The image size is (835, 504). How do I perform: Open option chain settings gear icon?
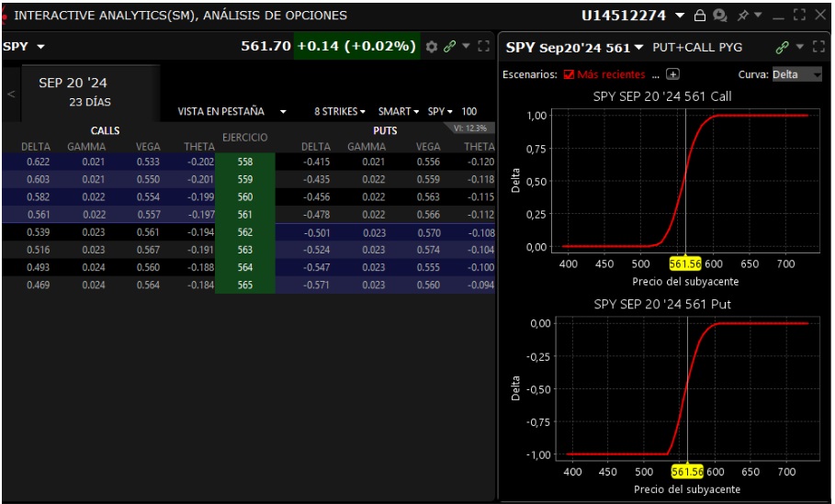coord(433,46)
